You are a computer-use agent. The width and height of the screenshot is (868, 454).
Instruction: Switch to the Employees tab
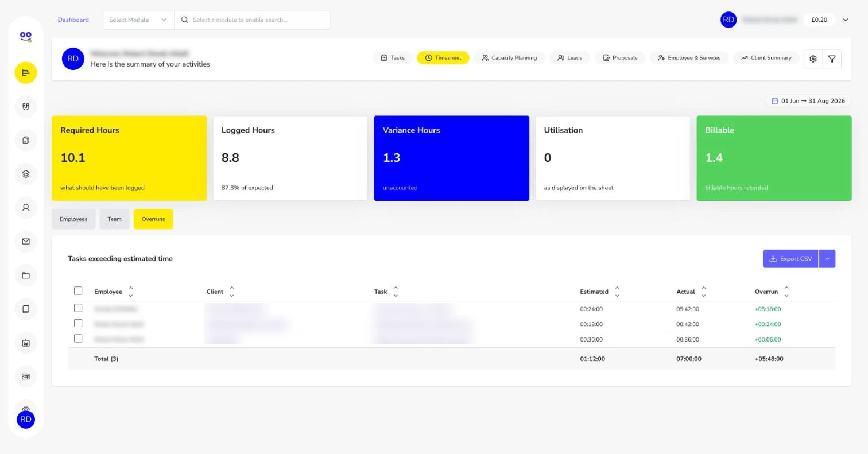pyautogui.click(x=73, y=219)
